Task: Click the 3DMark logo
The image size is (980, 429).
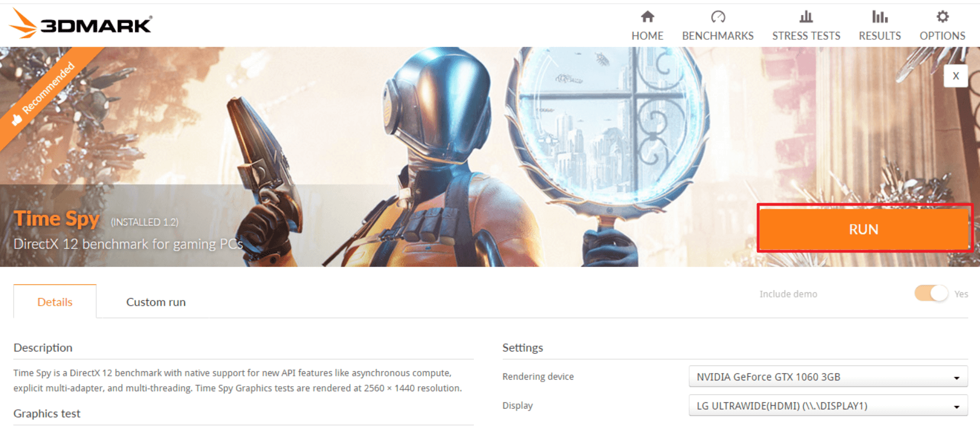Action: pos(81,24)
